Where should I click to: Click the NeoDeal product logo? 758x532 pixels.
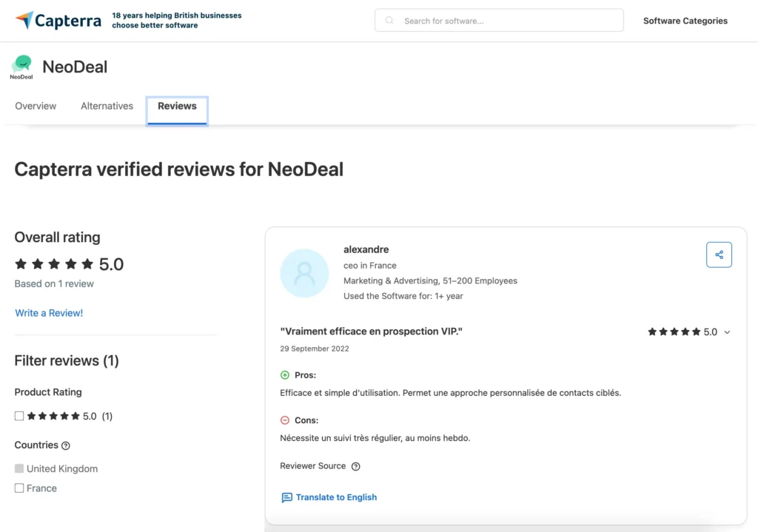tap(21, 67)
